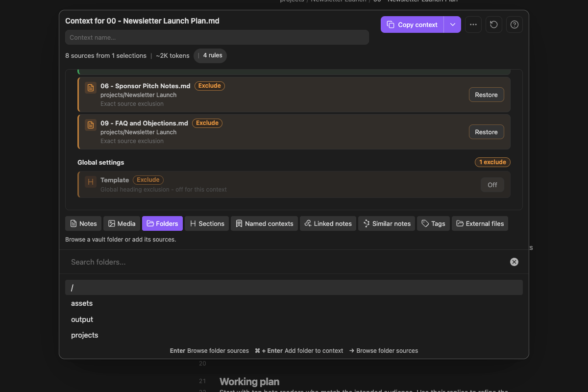Open the help question mark icon
Image resolution: width=588 pixels, height=392 pixels.
coord(514,24)
